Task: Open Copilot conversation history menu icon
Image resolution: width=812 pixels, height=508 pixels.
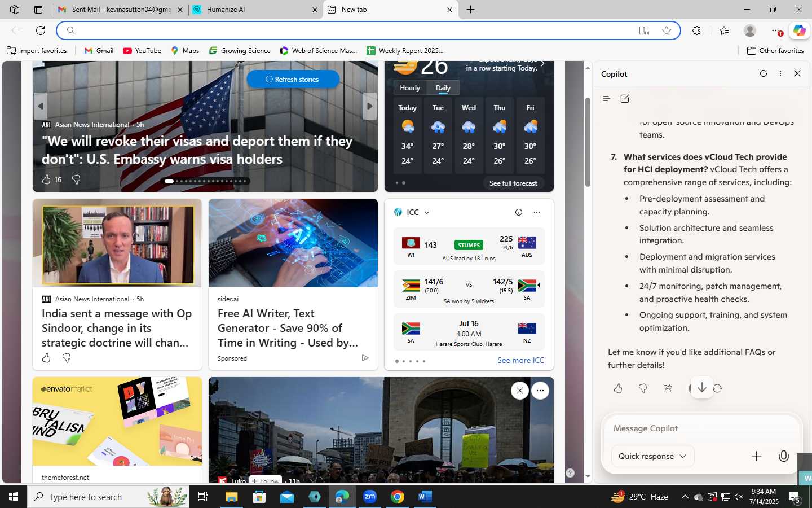Action: pos(607,99)
